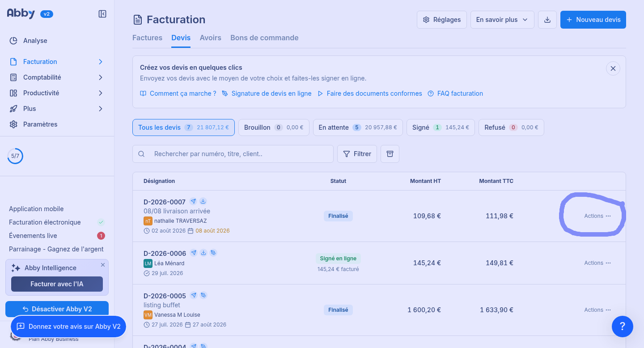Expand the Facturation sidebar chevron
This screenshot has height=348, width=644.
(101, 62)
